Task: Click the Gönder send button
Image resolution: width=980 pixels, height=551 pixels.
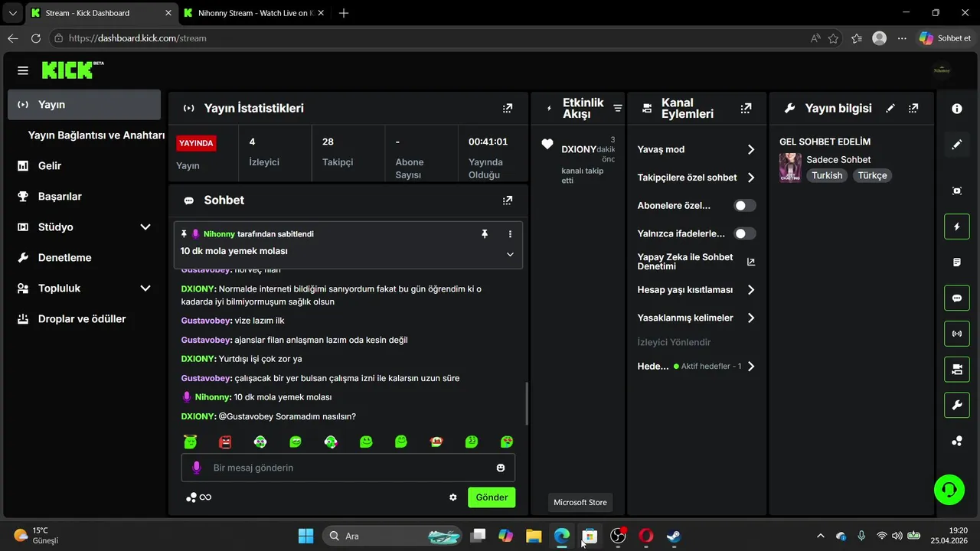Action: 492,497
